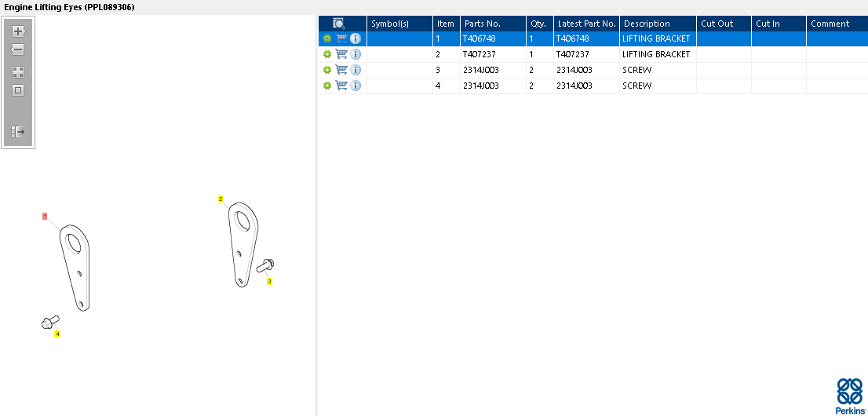Image resolution: width=868 pixels, height=416 pixels.
Task: Add T407237 lifting bracket to cart
Action: 341,53
